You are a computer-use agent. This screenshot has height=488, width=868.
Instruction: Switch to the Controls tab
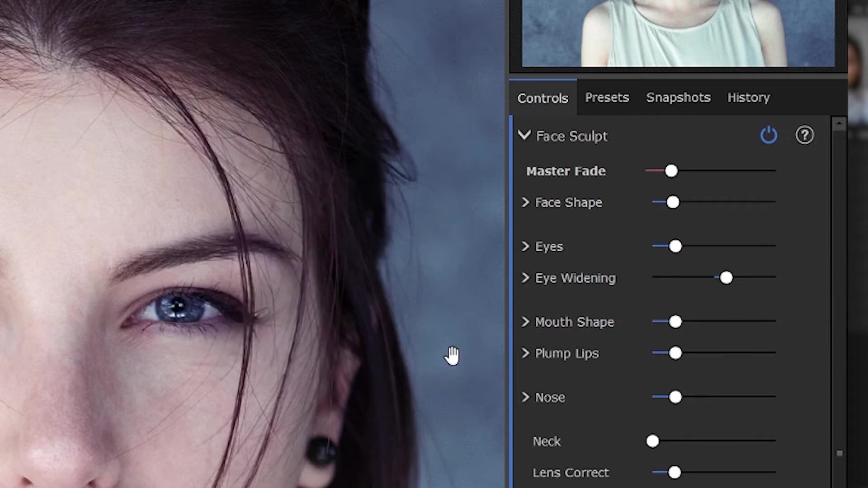[542, 98]
